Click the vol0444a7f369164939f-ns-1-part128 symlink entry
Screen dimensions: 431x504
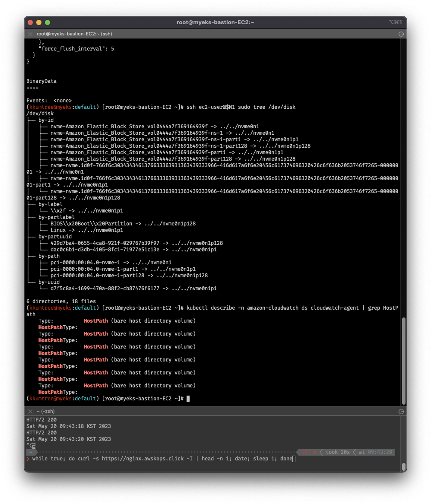(x=181, y=146)
